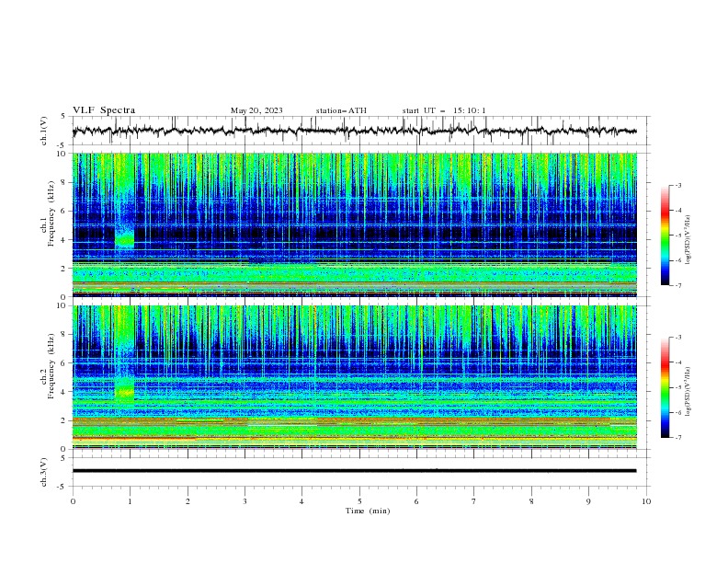728x563 pixels.
Task: Click the time axis tick label '7'
Action: click(x=474, y=501)
